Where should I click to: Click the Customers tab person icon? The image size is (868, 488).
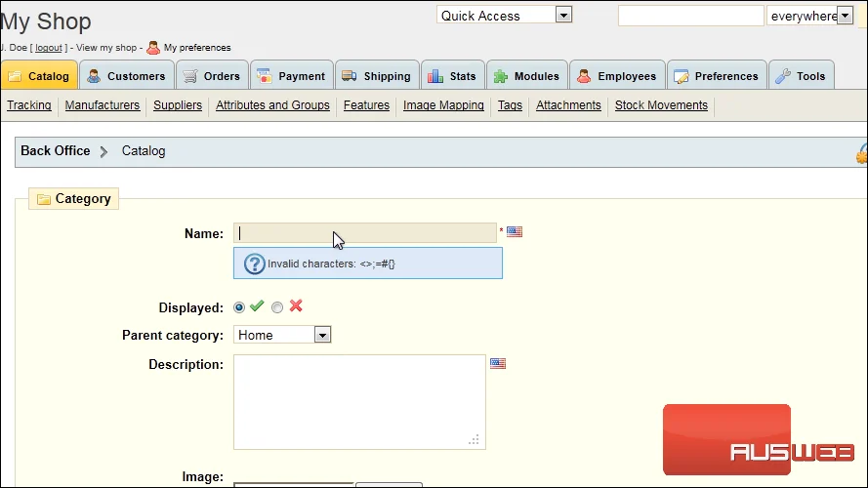[x=94, y=76]
